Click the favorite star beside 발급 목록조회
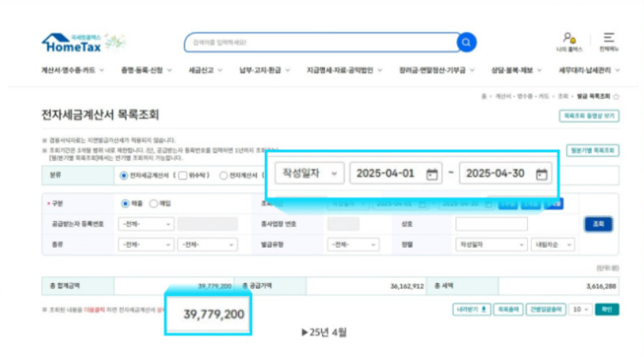 tap(616, 97)
